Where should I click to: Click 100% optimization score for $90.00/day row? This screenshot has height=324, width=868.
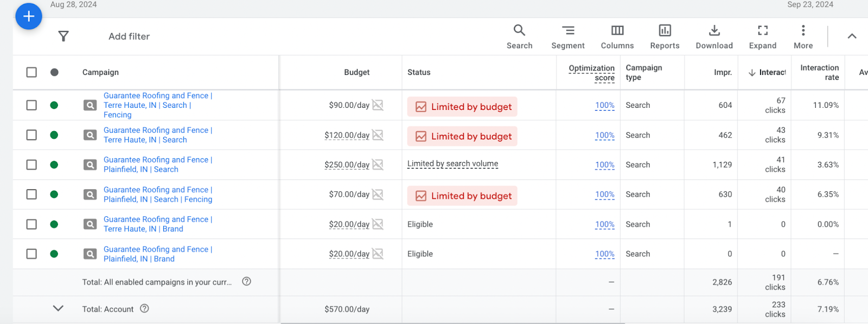(x=605, y=105)
